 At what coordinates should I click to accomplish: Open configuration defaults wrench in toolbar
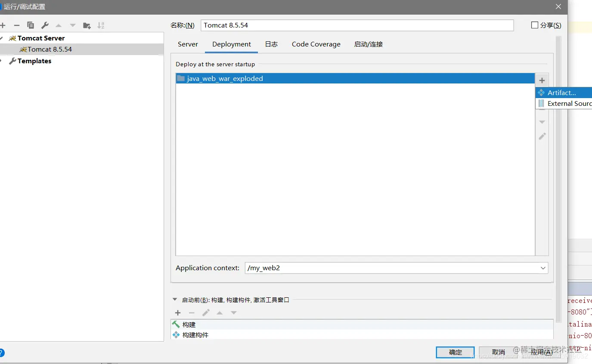(45, 25)
